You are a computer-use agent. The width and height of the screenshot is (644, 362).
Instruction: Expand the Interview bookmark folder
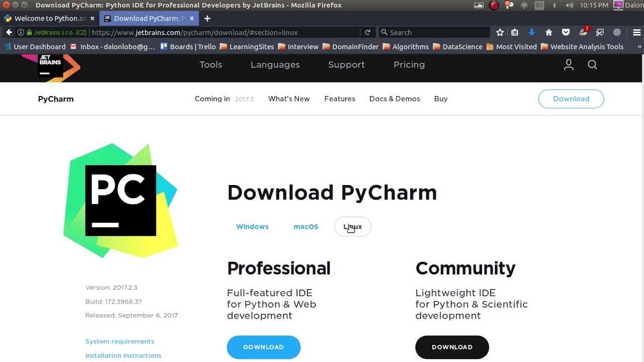click(298, 47)
